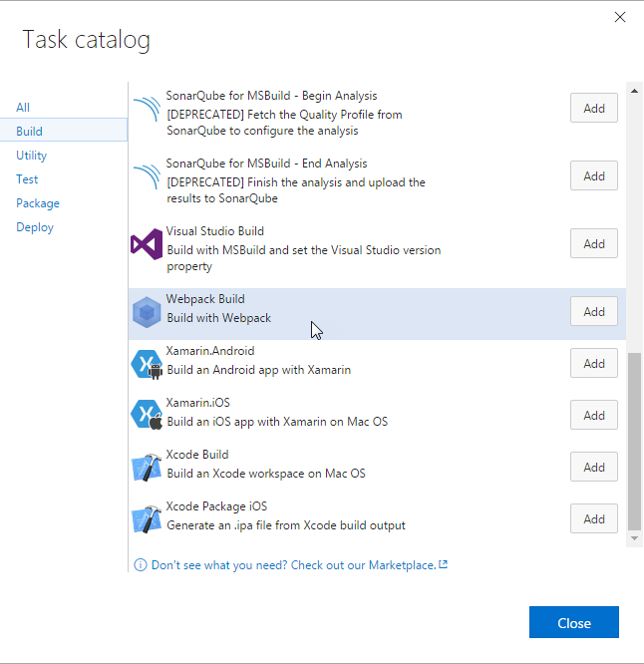The image size is (644, 664).
Task: Select the All category tab
Action: [23, 108]
